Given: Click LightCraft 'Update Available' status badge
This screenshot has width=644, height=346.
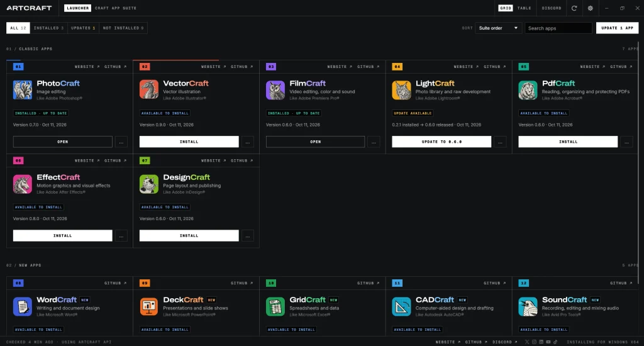Looking at the screenshot, I should (413, 113).
